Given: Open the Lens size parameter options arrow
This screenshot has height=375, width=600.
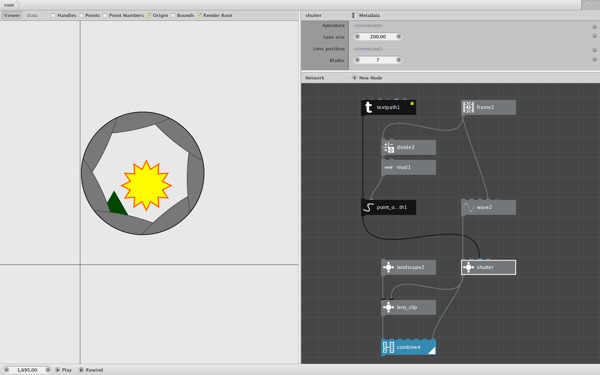Looking at the screenshot, I should (595, 36).
